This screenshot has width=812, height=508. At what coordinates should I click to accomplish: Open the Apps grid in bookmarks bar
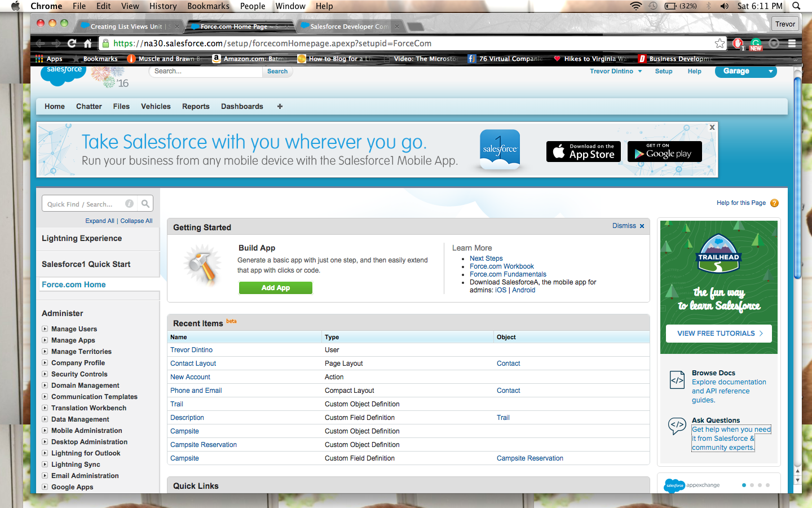[x=49, y=59]
